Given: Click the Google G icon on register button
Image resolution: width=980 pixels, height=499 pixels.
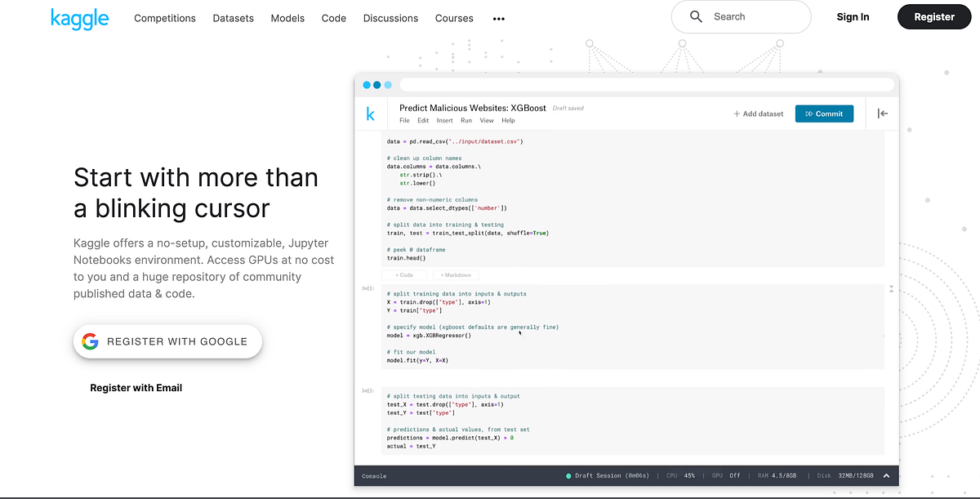Looking at the screenshot, I should 90,341.
